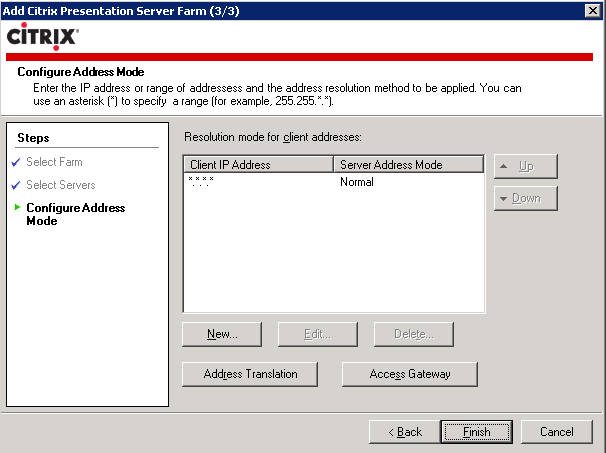
Task: Sort by Server Address Mode column header
Action: click(x=408, y=165)
